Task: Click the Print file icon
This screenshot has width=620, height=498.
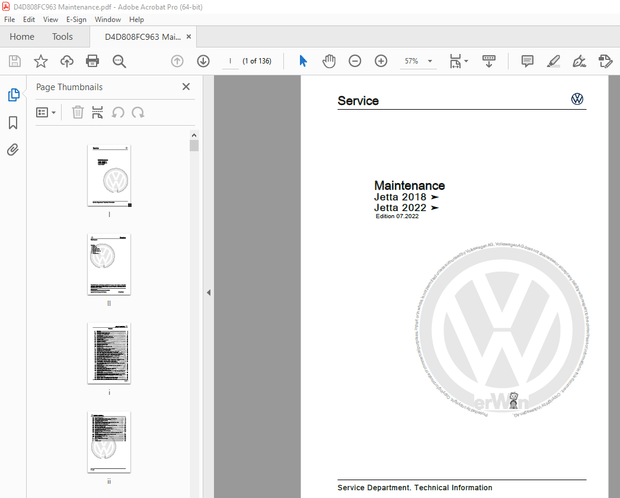Action: (93, 61)
